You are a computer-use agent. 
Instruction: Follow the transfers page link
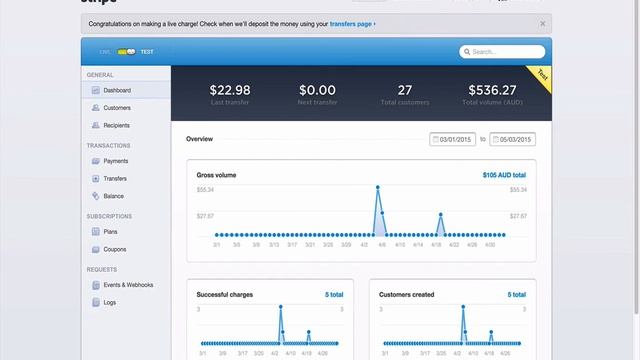coord(352,24)
